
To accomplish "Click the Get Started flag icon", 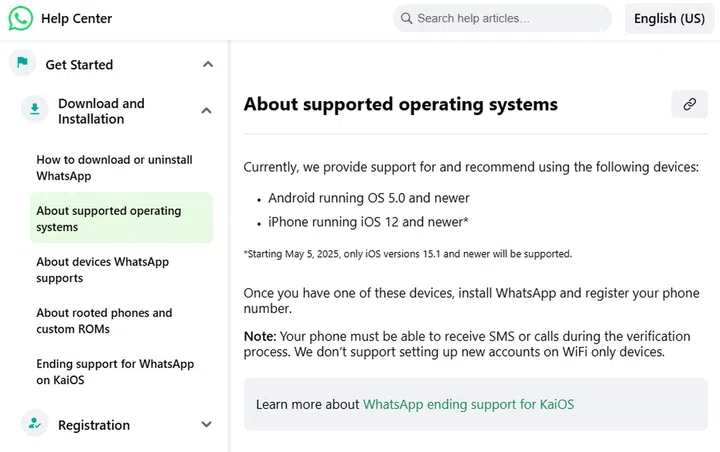I will point(22,63).
